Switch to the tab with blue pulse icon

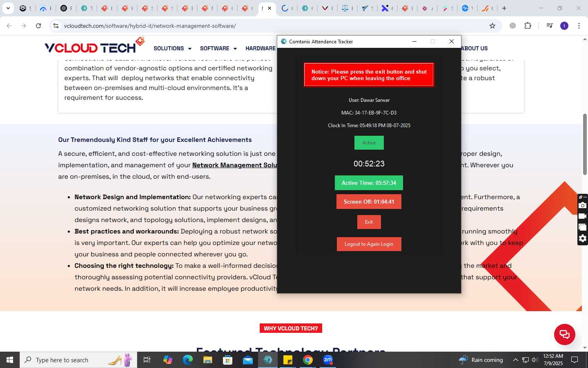point(467,8)
